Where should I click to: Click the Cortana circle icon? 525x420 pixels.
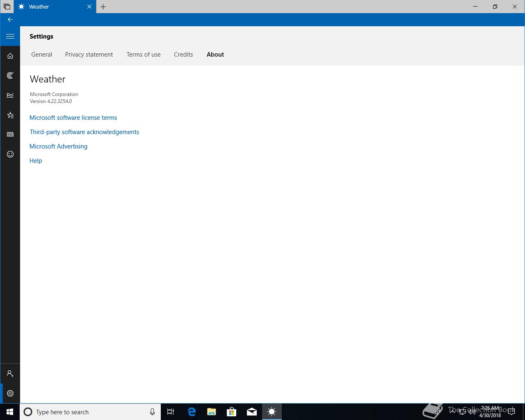pos(28,412)
